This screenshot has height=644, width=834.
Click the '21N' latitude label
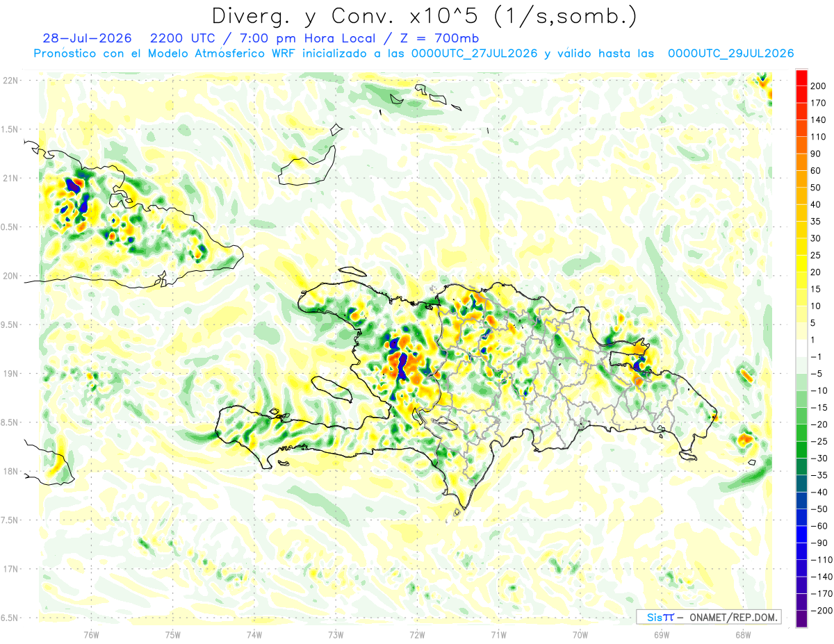coord(10,179)
